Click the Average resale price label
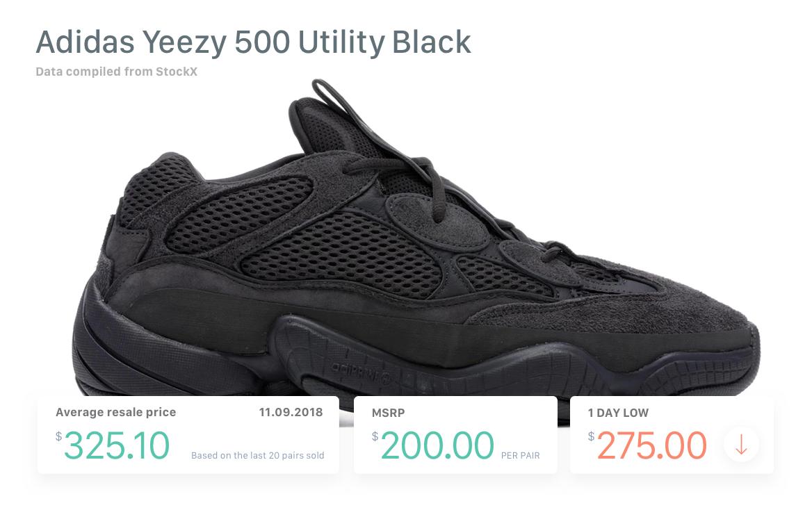812x510 pixels. 116,412
